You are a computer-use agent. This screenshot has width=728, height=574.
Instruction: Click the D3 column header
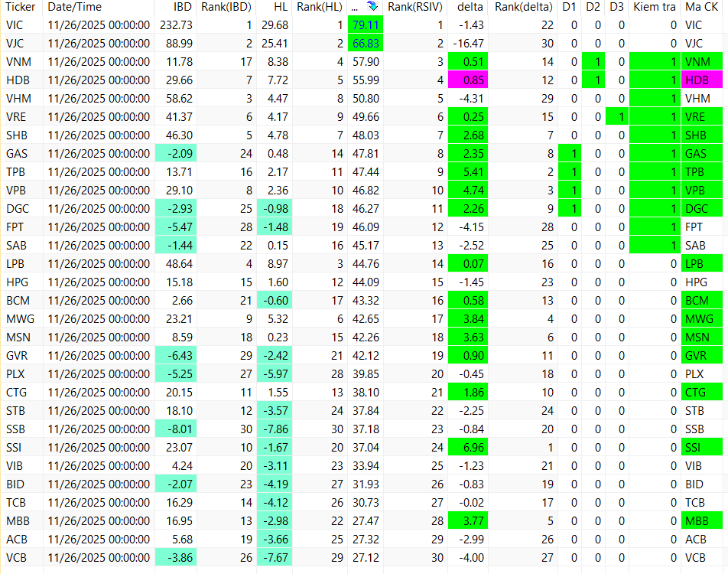click(616, 7)
